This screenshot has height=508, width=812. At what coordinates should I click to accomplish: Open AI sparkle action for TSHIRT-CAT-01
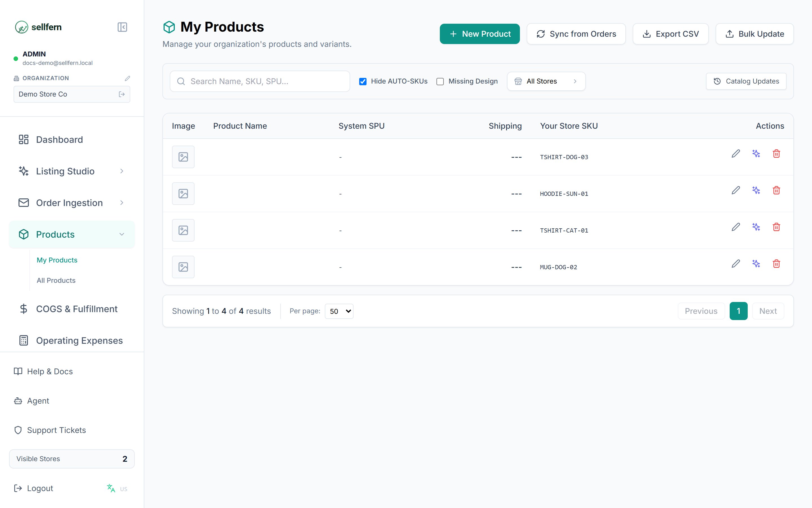756,227
